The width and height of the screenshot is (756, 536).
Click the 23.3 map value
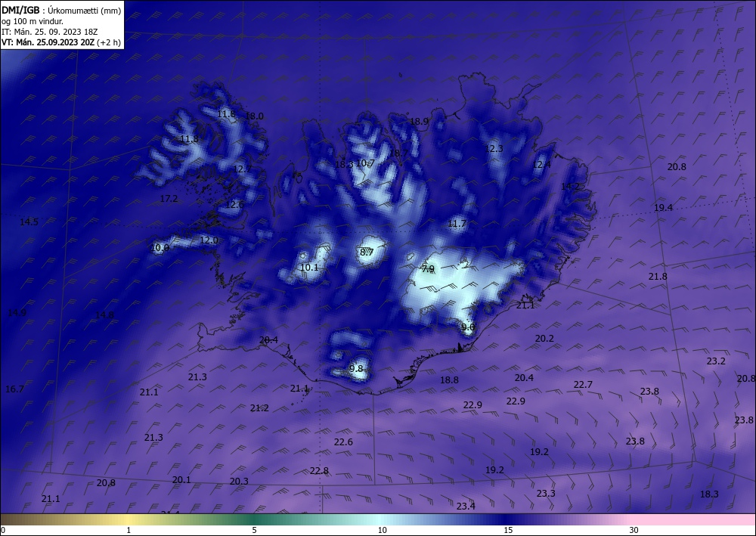[546, 494]
